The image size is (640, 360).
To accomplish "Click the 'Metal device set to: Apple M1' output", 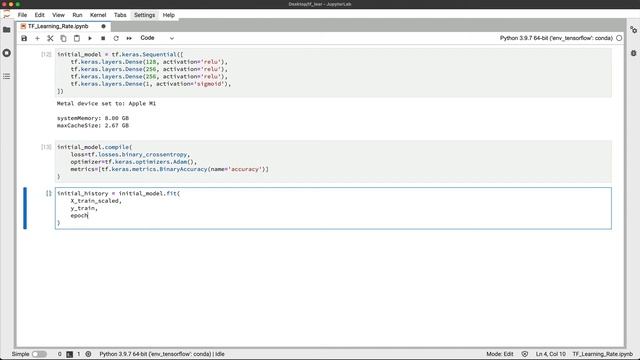I will coord(106,104).
